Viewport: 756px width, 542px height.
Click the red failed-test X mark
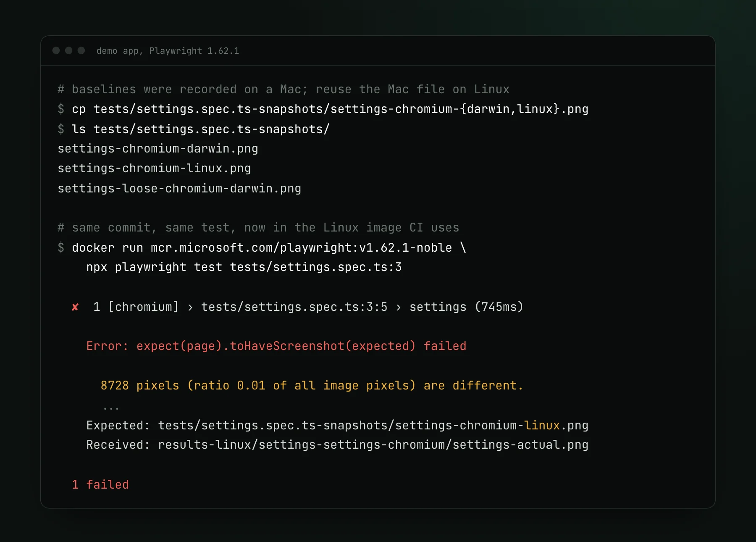[x=75, y=307]
